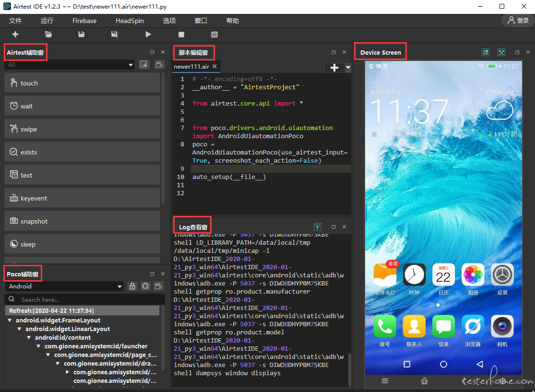Close the Log查看窗 panel
This screenshot has height=392, width=535.
(344, 227)
